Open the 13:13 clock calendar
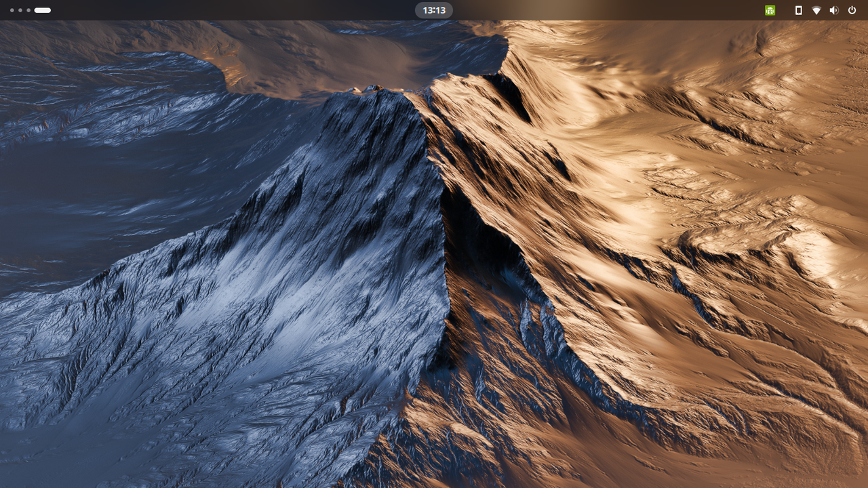The width and height of the screenshot is (868, 488). [x=434, y=10]
